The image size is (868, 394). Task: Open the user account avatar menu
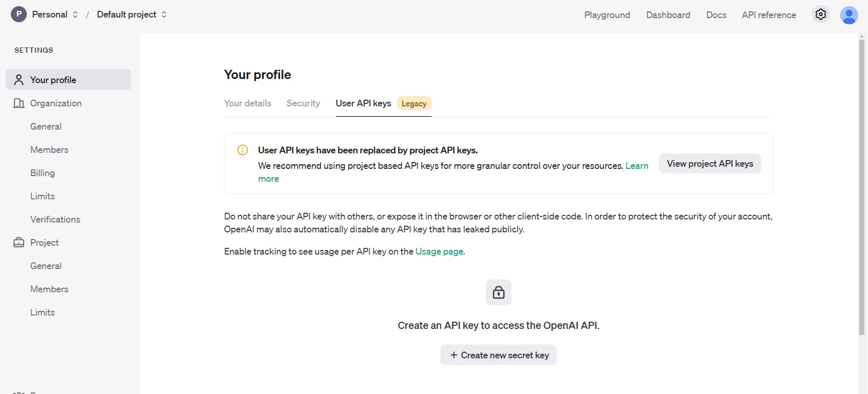click(849, 15)
